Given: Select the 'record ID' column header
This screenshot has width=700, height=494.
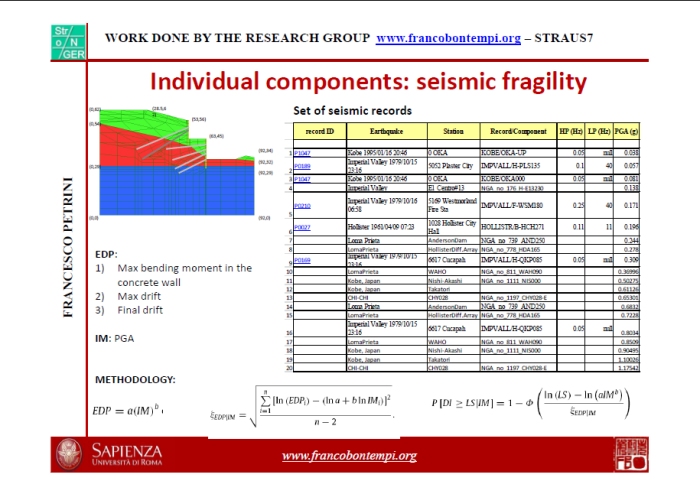Looking at the screenshot, I should [319, 131].
